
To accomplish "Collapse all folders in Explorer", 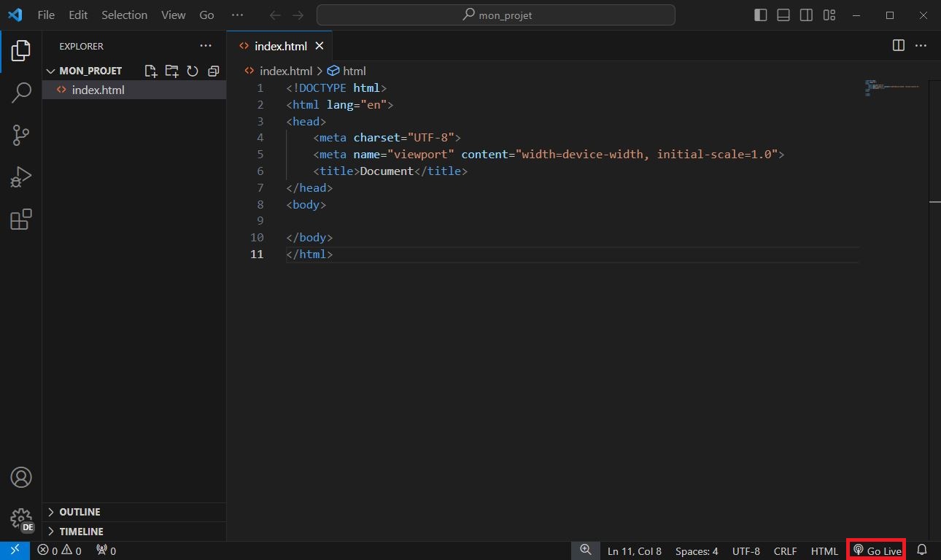I will point(213,71).
